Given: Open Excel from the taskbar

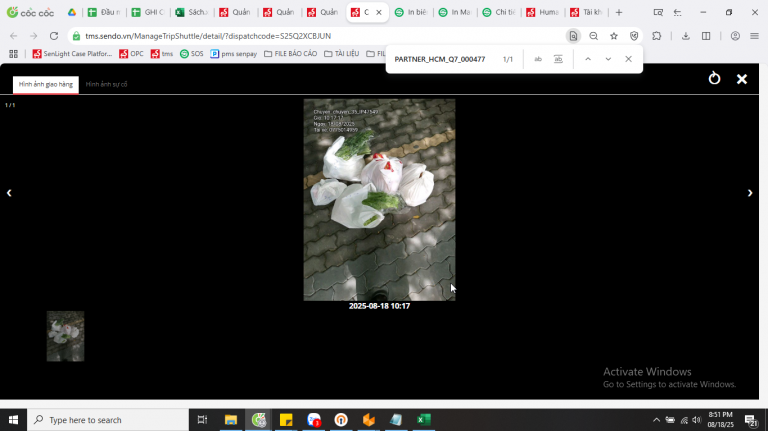Looking at the screenshot, I should [x=424, y=420].
